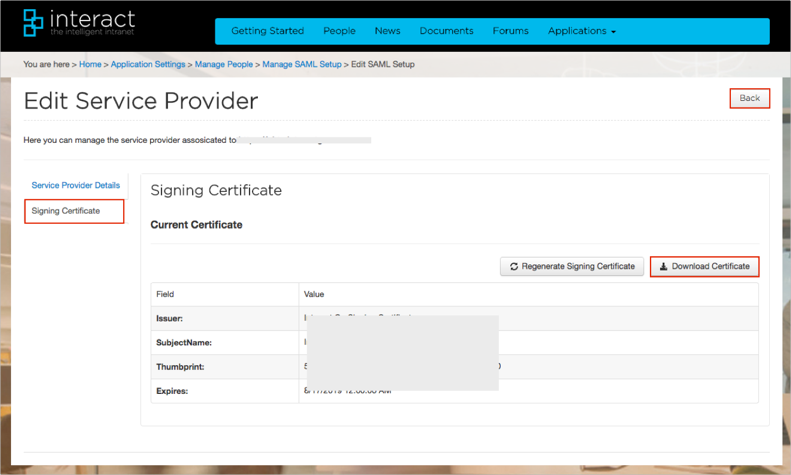Open the Getting Started menu item
Screen dimensions: 791x475
[267, 31]
